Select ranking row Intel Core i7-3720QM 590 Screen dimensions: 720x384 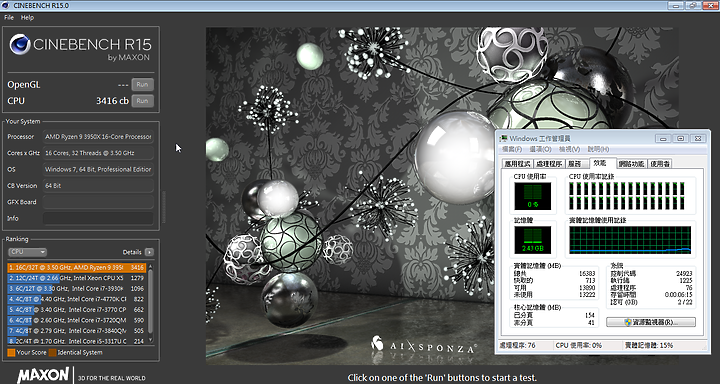pos(77,320)
